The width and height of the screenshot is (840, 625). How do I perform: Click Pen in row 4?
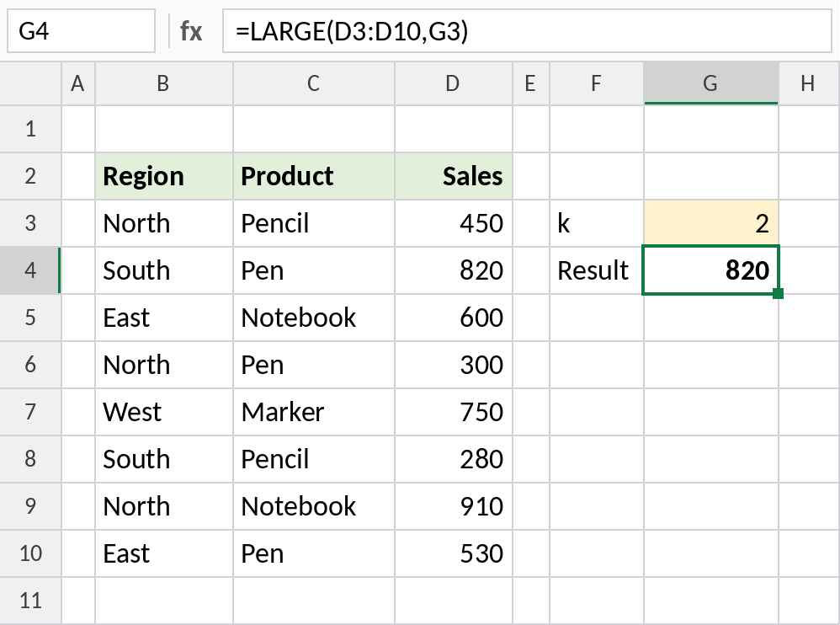(314, 270)
